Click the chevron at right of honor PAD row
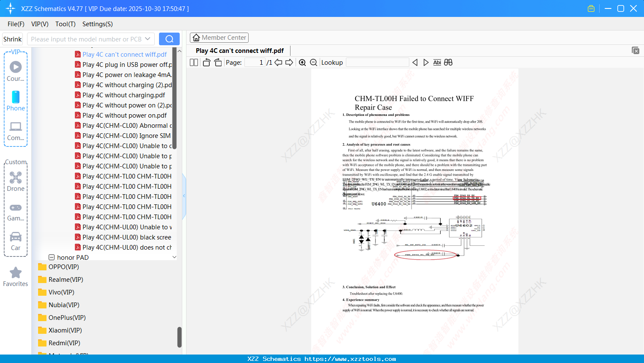The height and width of the screenshot is (363, 644). [x=174, y=257]
